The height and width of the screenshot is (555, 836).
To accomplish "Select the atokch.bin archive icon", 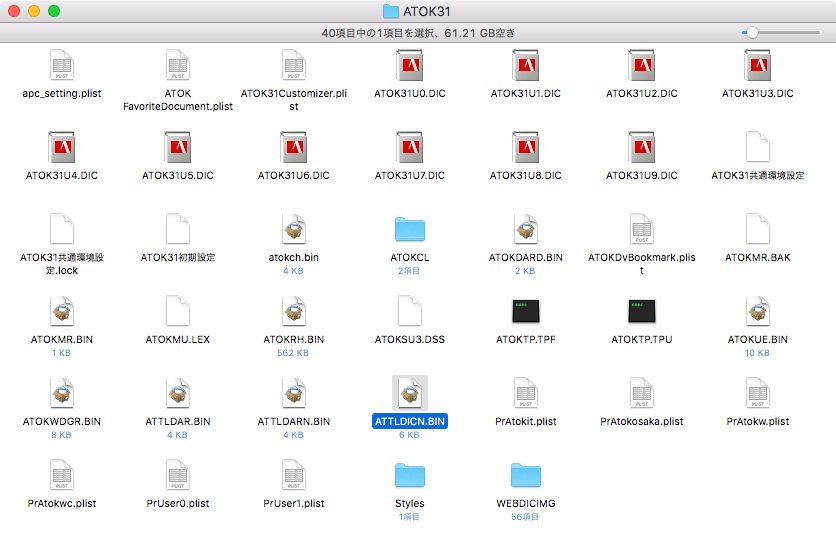I will point(294,229).
